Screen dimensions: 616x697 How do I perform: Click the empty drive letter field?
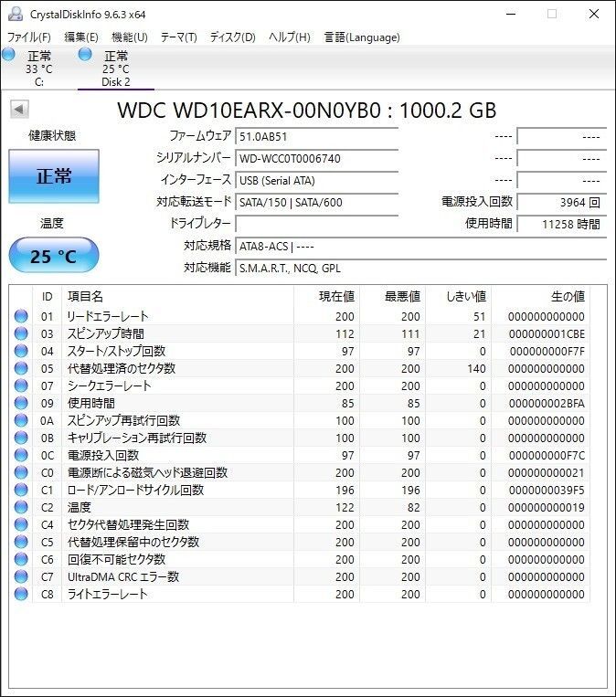[x=316, y=224]
